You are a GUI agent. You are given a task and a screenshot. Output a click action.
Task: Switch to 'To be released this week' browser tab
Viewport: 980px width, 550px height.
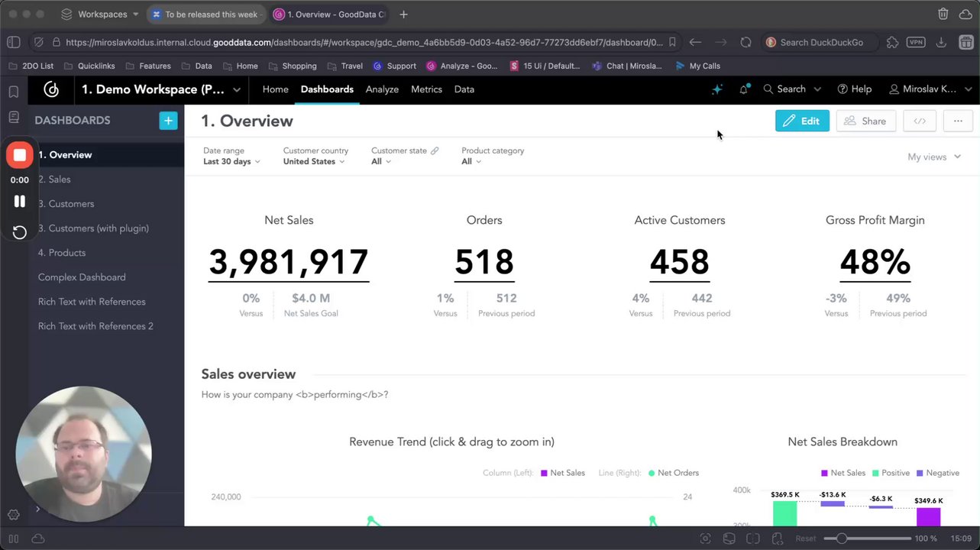[x=206, y=14]
